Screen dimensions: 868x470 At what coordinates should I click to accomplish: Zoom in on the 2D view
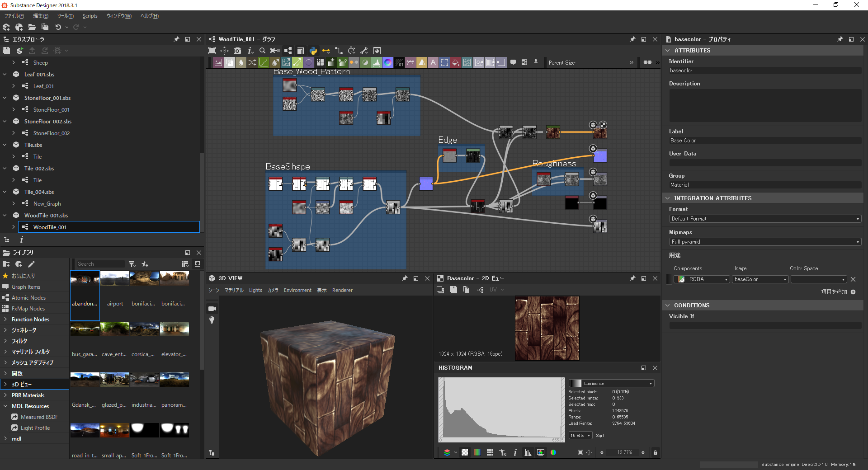pos(643,452)
